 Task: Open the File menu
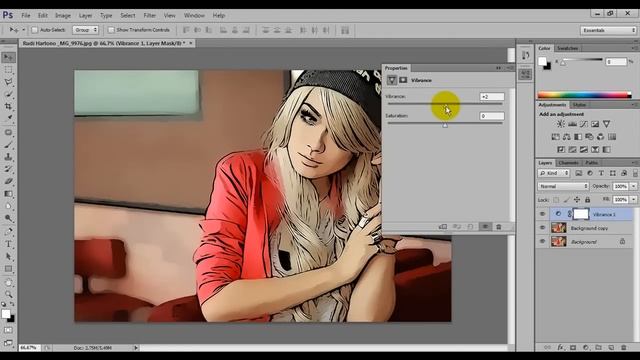26,16
